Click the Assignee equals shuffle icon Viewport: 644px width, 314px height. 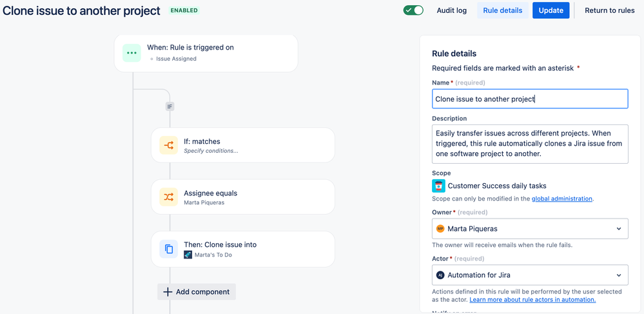168,197
